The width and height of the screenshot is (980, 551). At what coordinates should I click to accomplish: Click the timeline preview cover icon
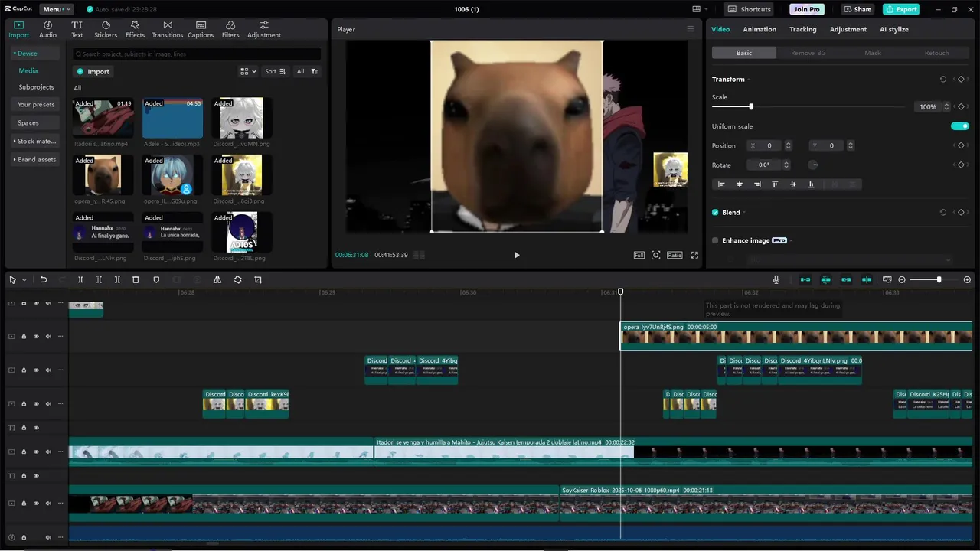(x=887, y=280)
